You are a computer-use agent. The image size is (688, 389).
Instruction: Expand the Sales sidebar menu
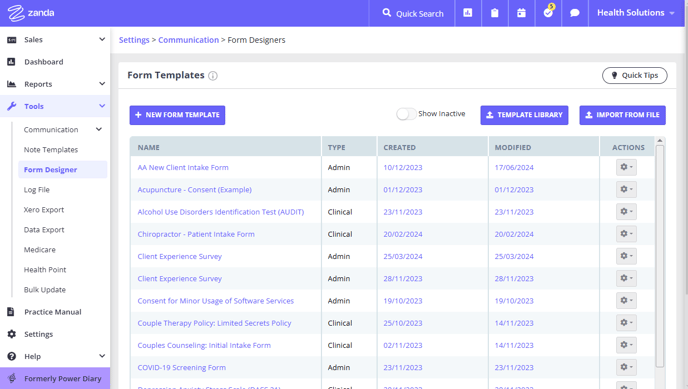click(55, 39)
